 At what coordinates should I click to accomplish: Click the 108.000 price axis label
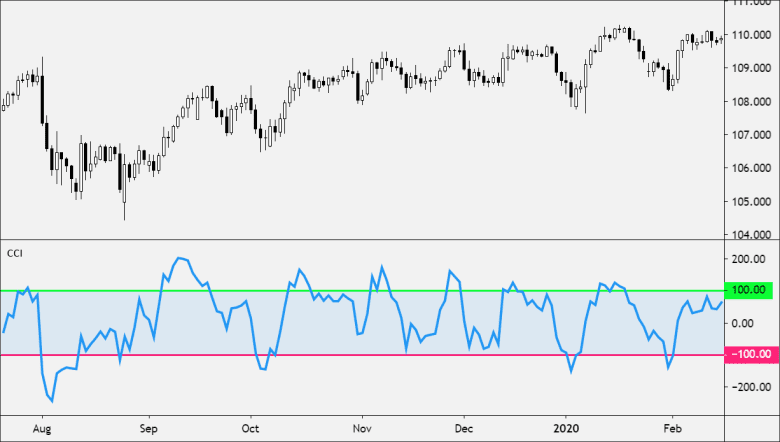[751, 101]
